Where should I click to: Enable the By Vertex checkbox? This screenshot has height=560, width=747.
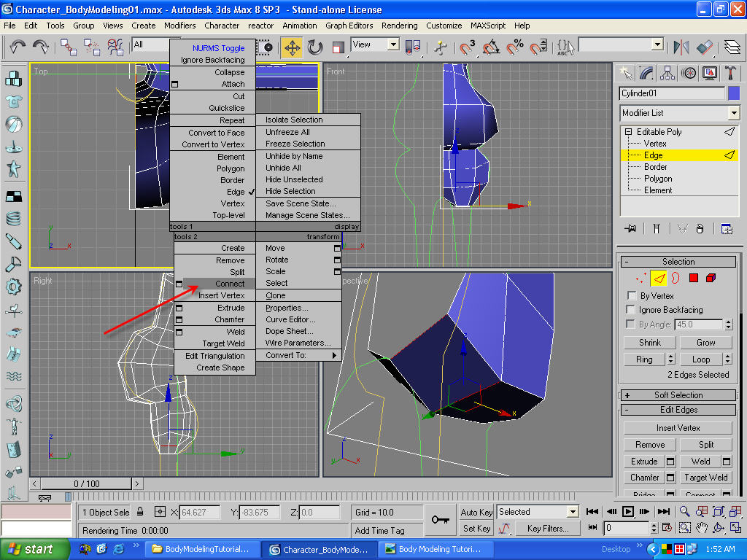coord(631,295)
